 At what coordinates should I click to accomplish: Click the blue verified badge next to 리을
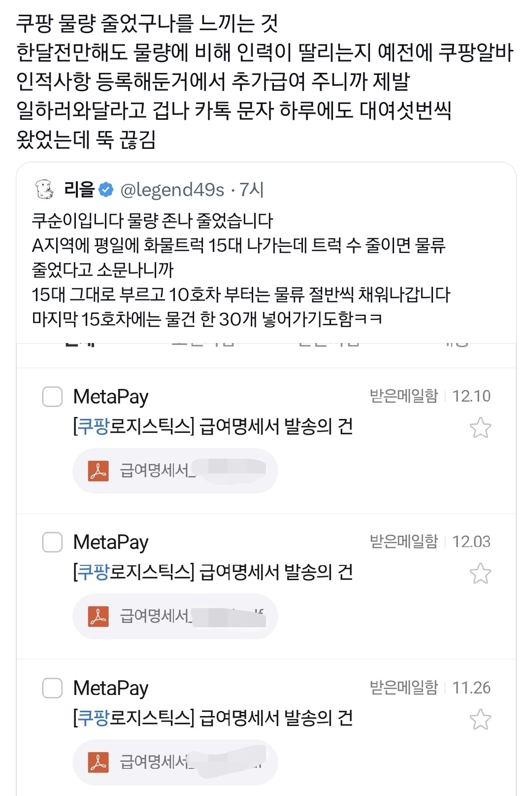point(106,190)
